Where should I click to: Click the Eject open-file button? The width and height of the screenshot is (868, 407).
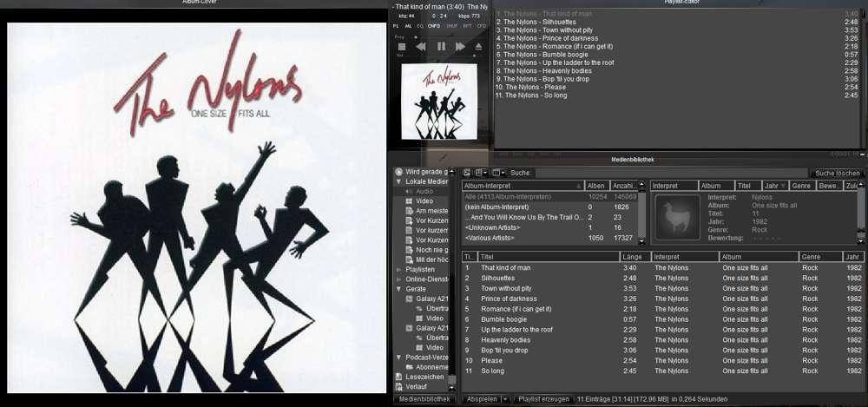480,47
